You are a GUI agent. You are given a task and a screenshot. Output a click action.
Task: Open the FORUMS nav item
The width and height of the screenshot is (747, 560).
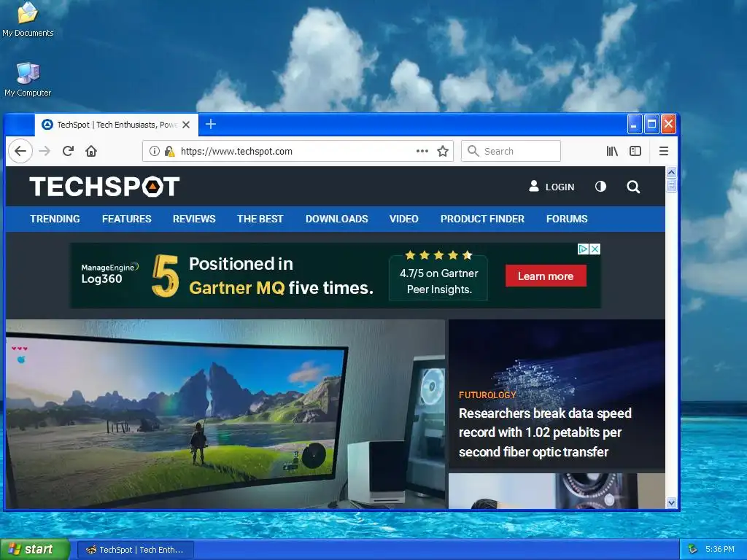567,219
